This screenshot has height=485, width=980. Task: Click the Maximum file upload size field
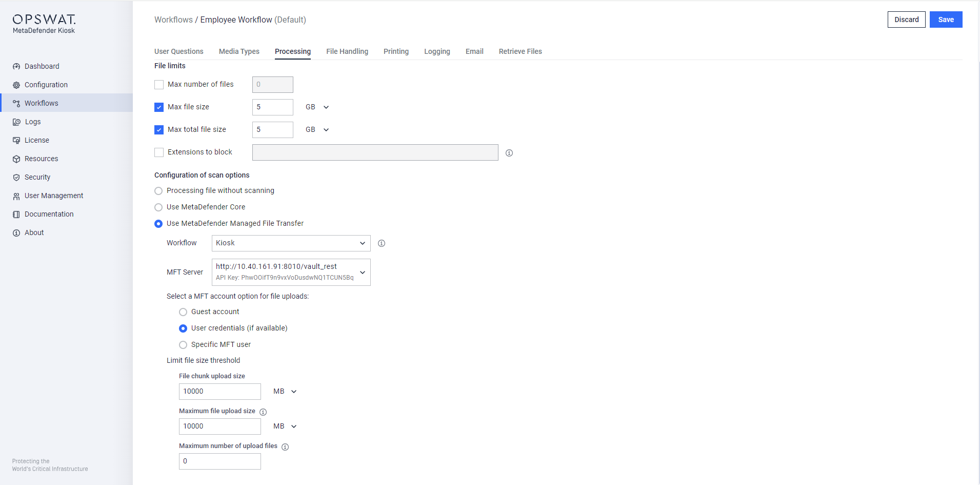pos(220,426)
